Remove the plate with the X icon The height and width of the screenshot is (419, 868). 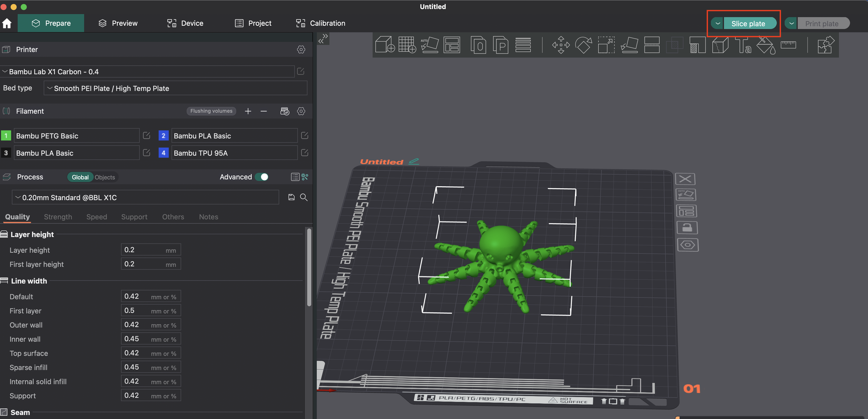685,179
